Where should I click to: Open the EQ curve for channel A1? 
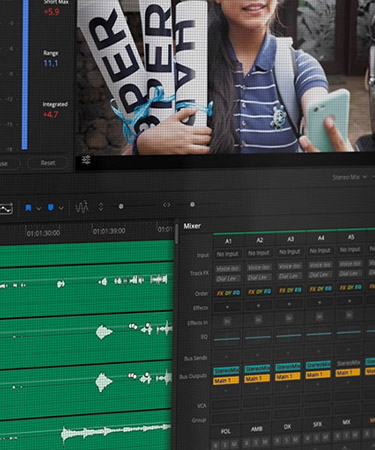(227, 339)
